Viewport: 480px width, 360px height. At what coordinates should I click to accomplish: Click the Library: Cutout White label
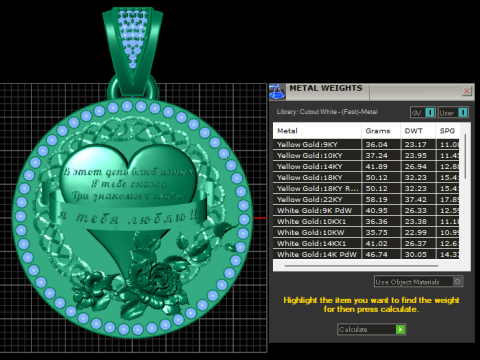(327, 112)
